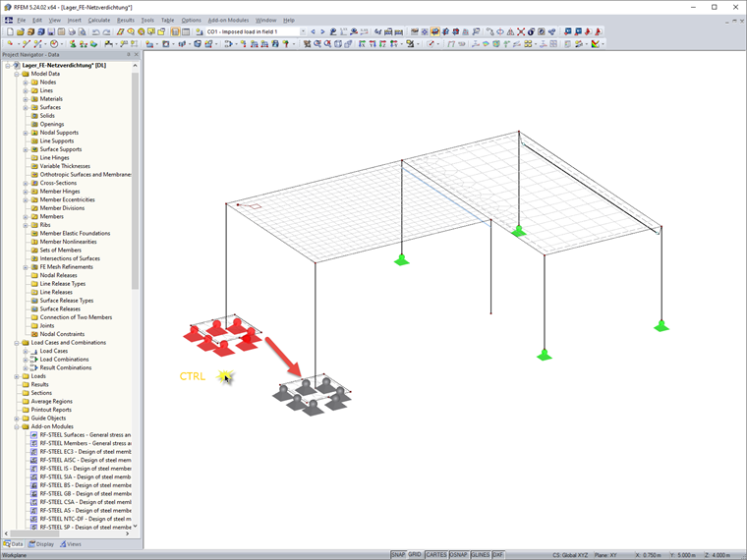Image resolution: width=747 pixels, height=560 pixels.
Task: Open the Calculate menu
Action: 99,20
